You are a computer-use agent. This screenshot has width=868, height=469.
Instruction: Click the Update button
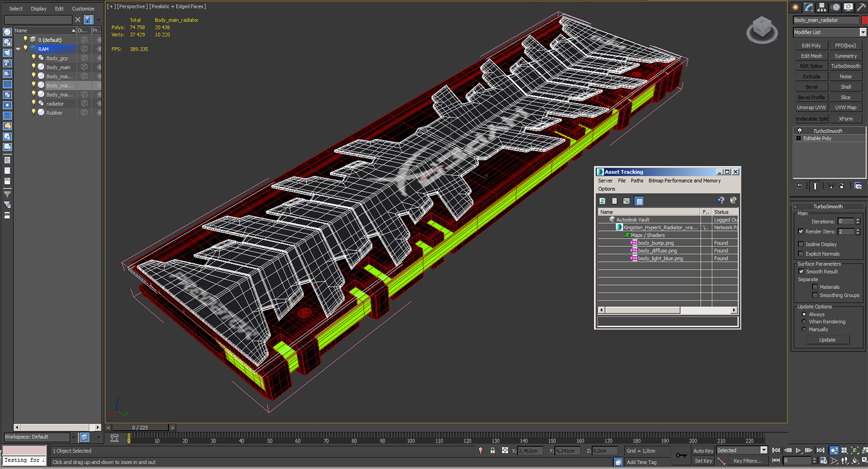click(827, 340)
